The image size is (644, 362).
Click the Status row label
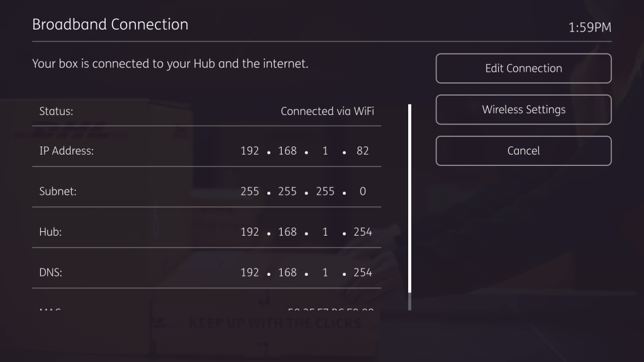point(56,111)
